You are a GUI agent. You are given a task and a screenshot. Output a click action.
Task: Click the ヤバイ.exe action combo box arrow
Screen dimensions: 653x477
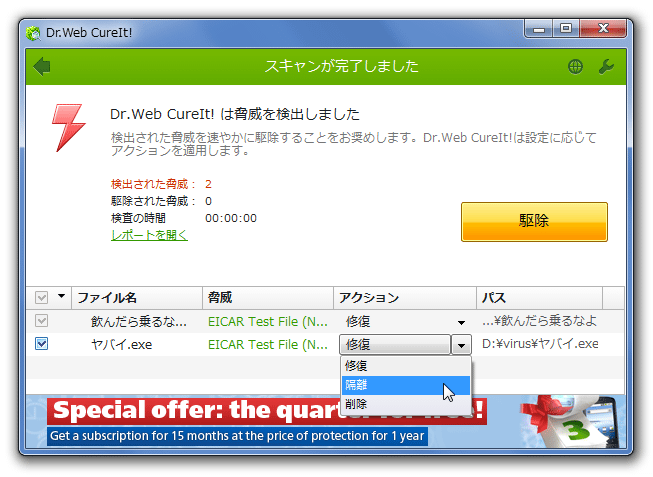click(x=461, y=345)
